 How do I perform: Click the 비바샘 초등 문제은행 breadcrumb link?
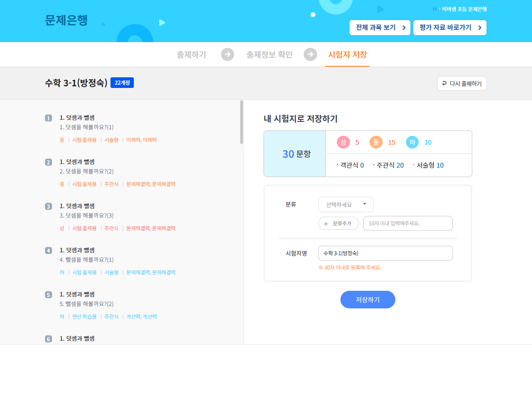click(x=464, y=9)
